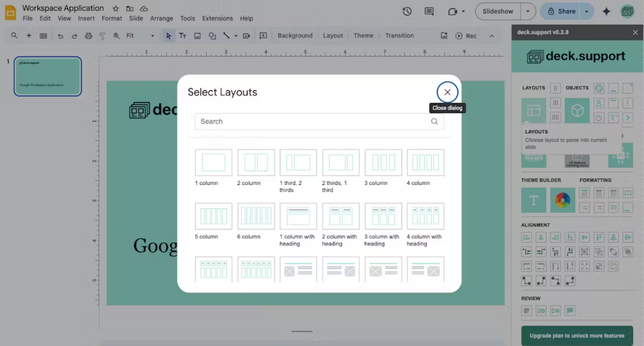Viewport: 644px width, 346px height.
Task: Choose 4 column with heading layout
Action: [426, 216]
